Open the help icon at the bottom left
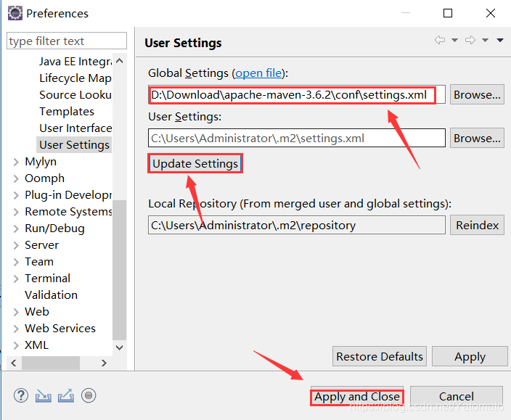Screen dimensions: 511x420 pyautogui.click(x=21, y=396)
